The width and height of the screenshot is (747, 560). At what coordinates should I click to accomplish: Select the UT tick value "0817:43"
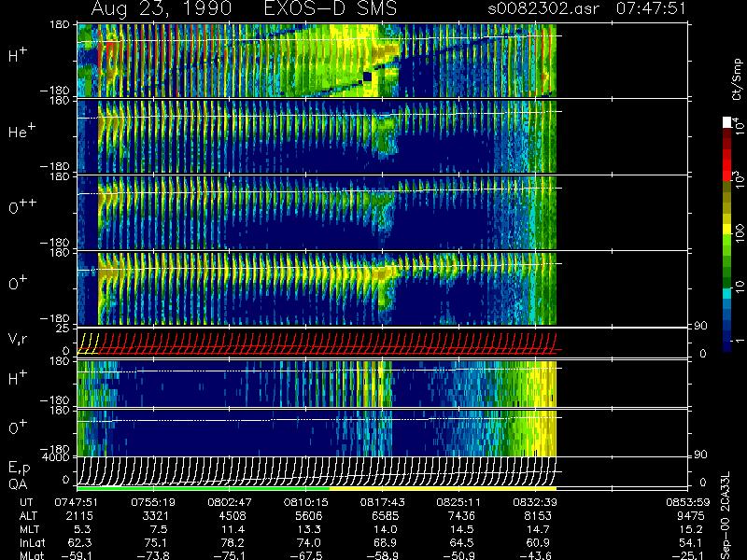[382, 502]
